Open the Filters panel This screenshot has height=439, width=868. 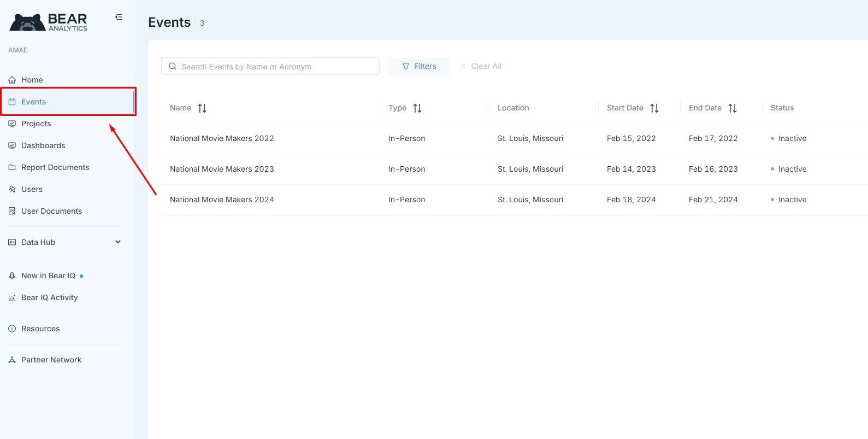pos(419,66)
